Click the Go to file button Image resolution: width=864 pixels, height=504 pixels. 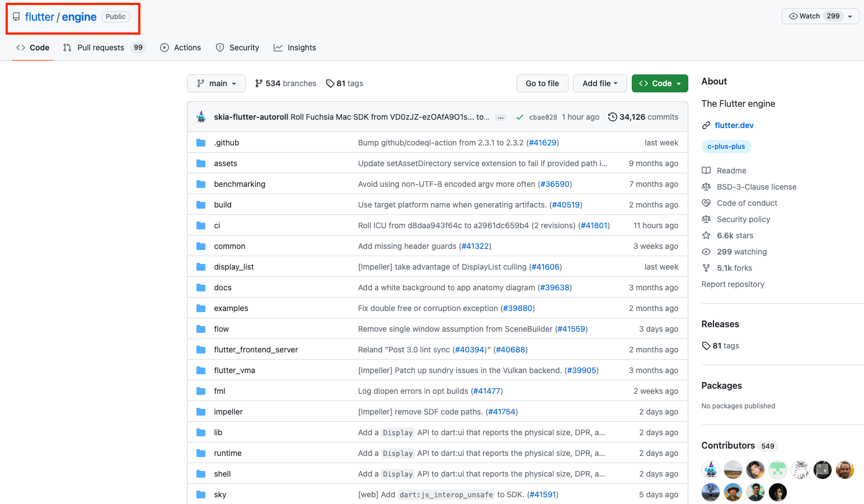(542, 83)
